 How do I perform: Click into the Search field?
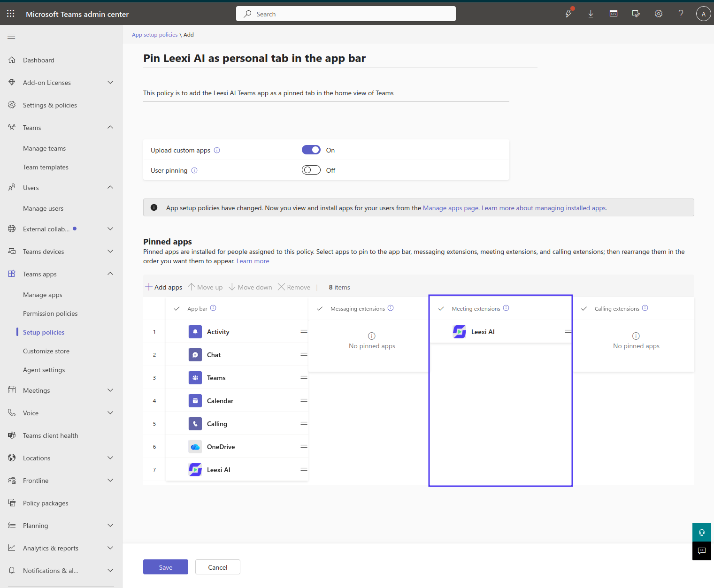click(x=346, y=14)
